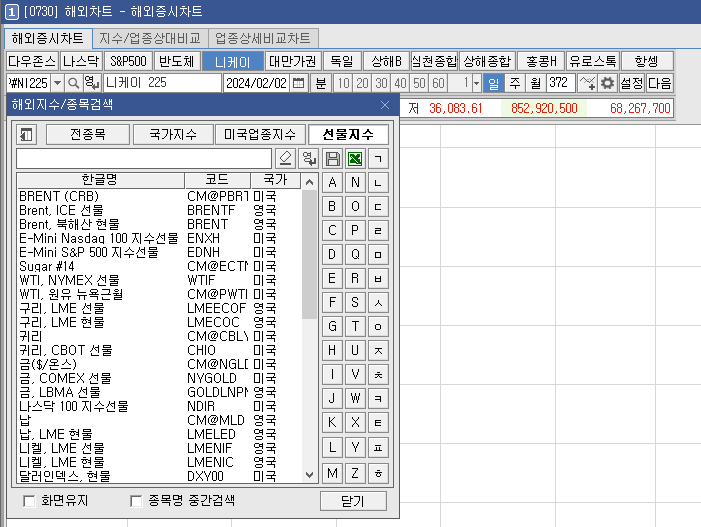Screen dimensions: 701x527
Task: Click the scroll down arrow of the list
Action: [x=309, y=475]
